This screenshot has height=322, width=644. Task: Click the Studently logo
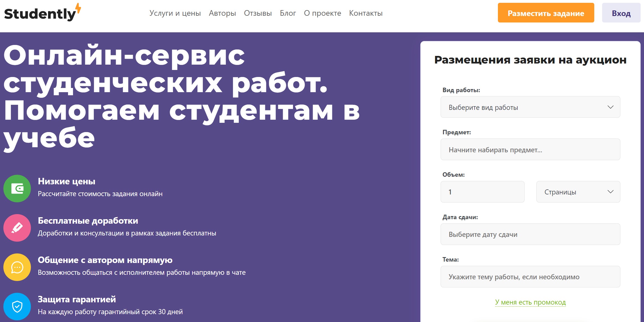pyautogui.click(x=42, y=13)
